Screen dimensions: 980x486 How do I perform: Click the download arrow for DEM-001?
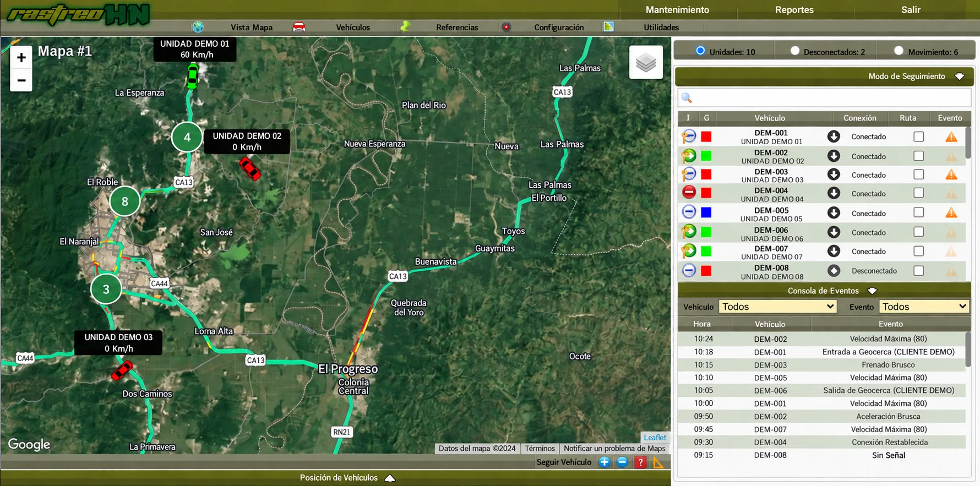[x=834, y=136]
